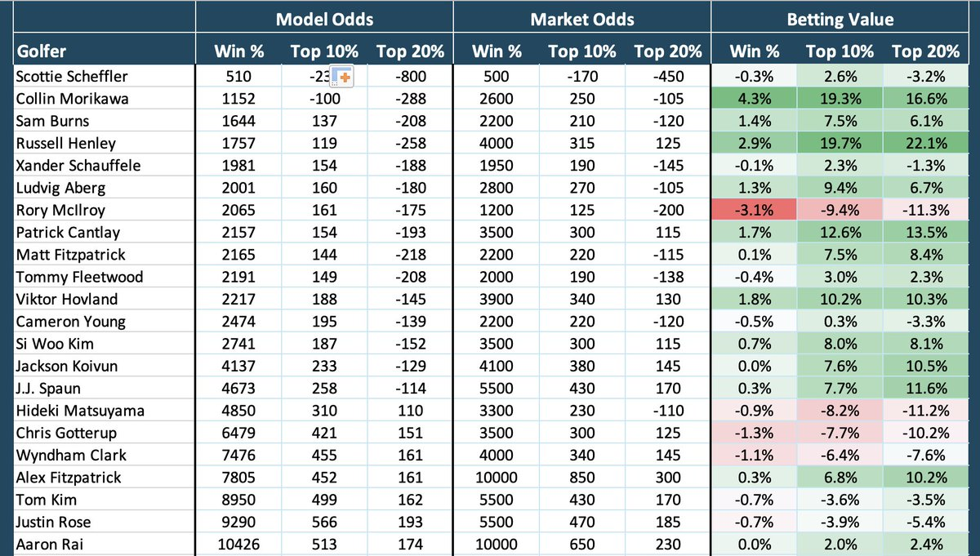Select Justin Rose's model Top 10% value 566
Viewport: 980px width, 556px height.
click(324, 522)
